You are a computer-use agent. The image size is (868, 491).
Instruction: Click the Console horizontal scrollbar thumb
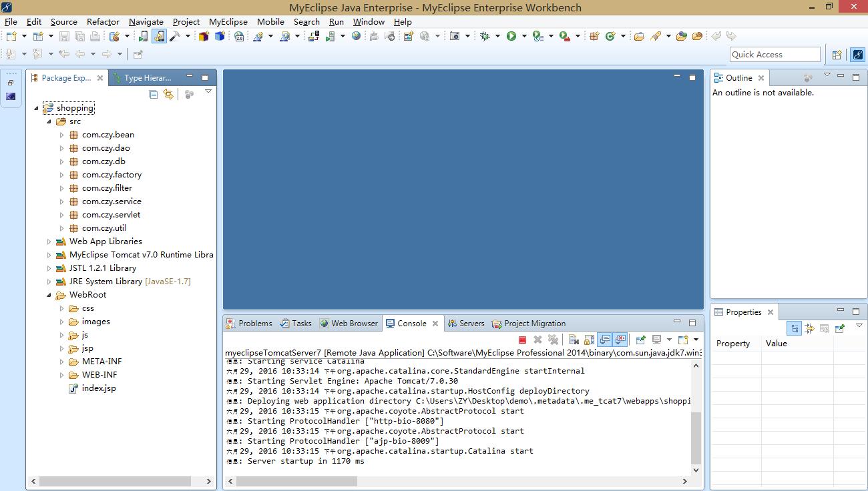(x=297, y=481)
